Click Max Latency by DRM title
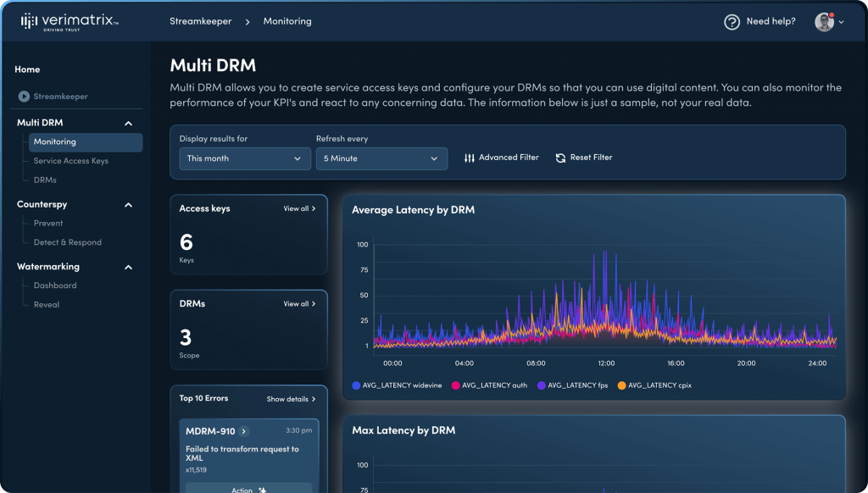Screen dimensions: 868x493 pos(403,430)
